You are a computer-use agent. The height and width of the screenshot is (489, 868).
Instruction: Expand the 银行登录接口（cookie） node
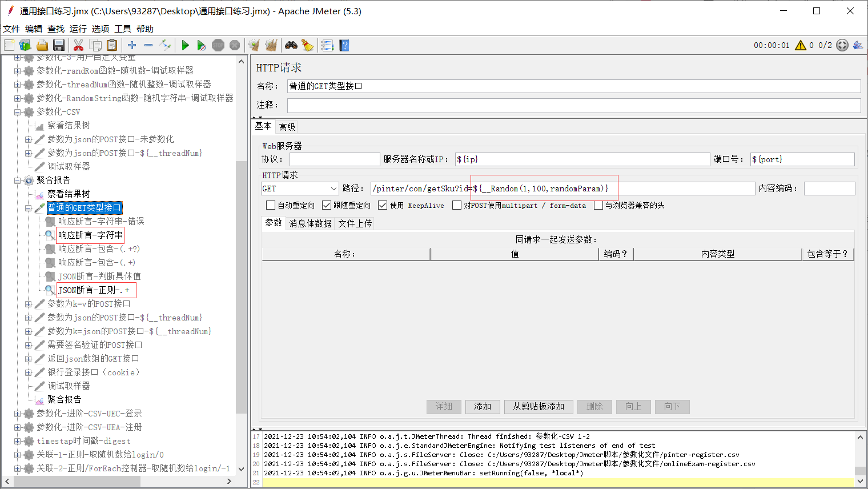pyautogui.click(x=28, y=372)
